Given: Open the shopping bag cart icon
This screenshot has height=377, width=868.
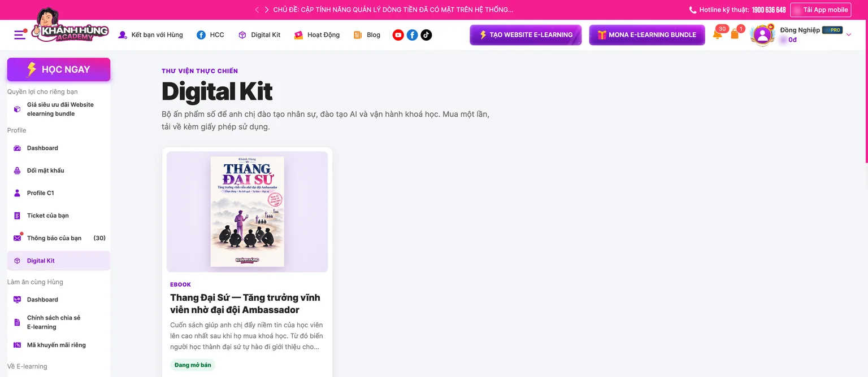Looking at the screenshot, I should coord(735,34).
